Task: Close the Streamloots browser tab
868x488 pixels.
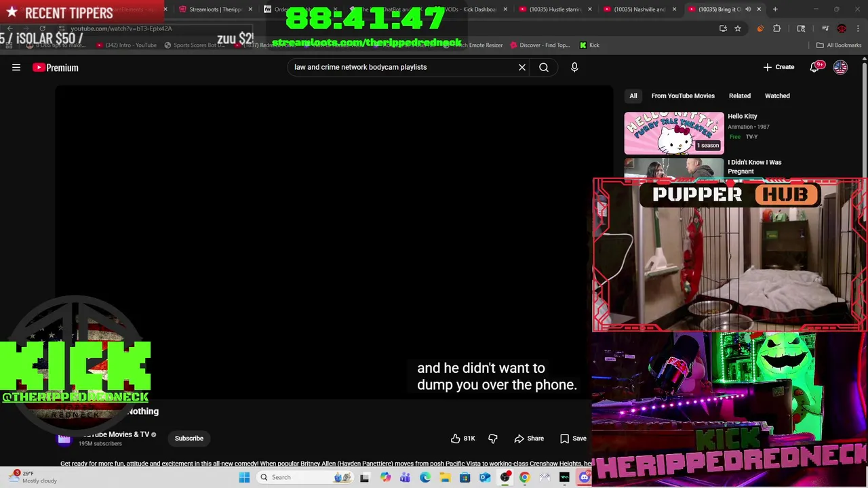Action: pyautogui.click(x=250, y=9)
